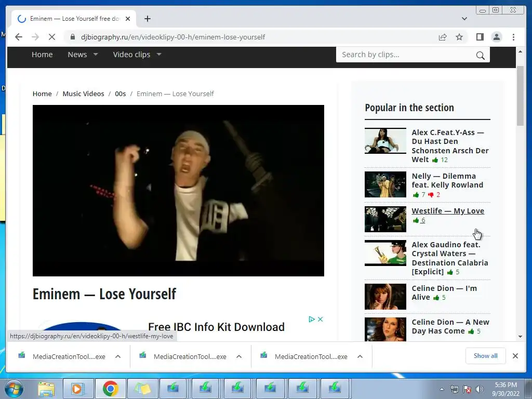Click thumbs-up icon on Westlife My Love
The width and height of the screenshot is (532, 399).
416,220
